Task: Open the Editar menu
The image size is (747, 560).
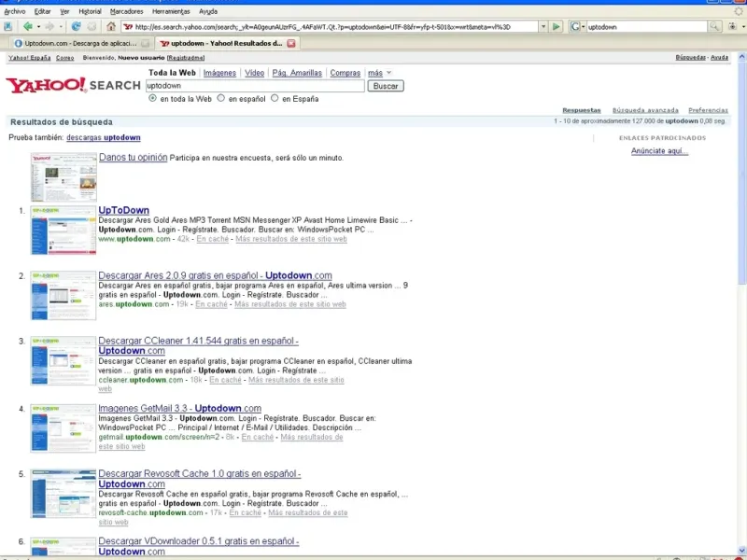Action: (x=42, y=11)
